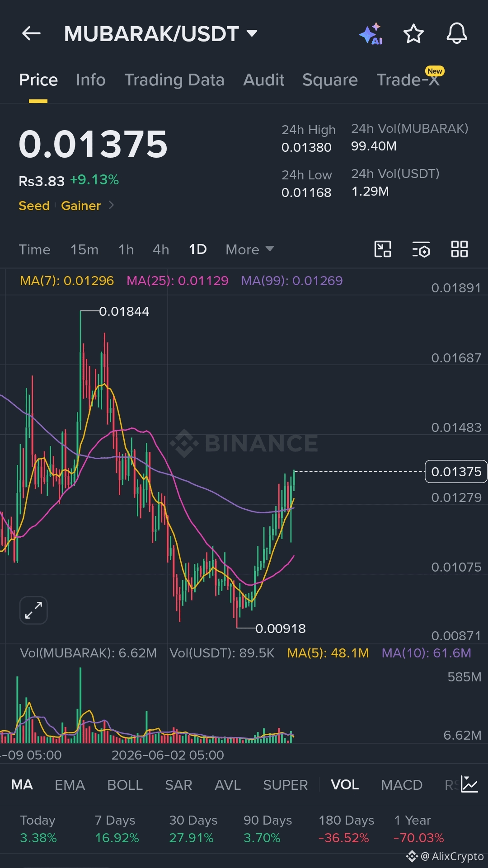Go back with the left arrow
Screen dimensions: 488x868
(x=31, y=33)
